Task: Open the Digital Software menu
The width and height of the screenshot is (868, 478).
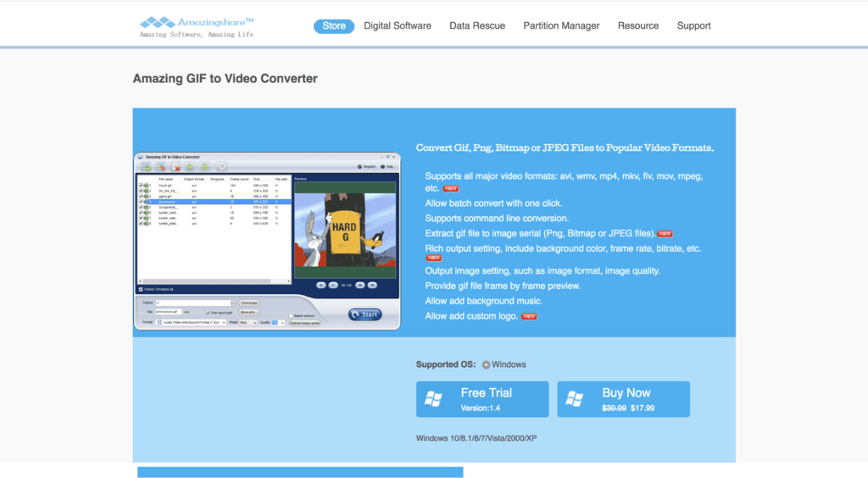Action: point(398,26)
